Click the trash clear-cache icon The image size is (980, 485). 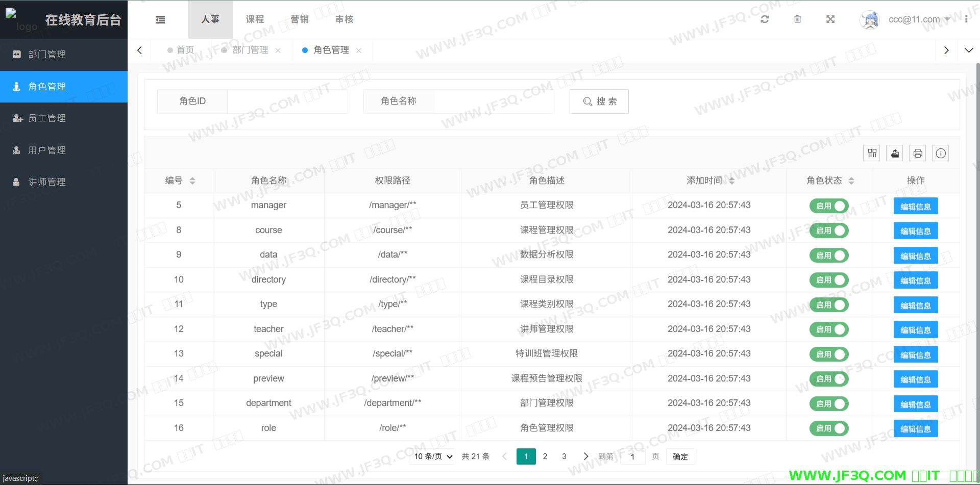[x=797, y=19]
